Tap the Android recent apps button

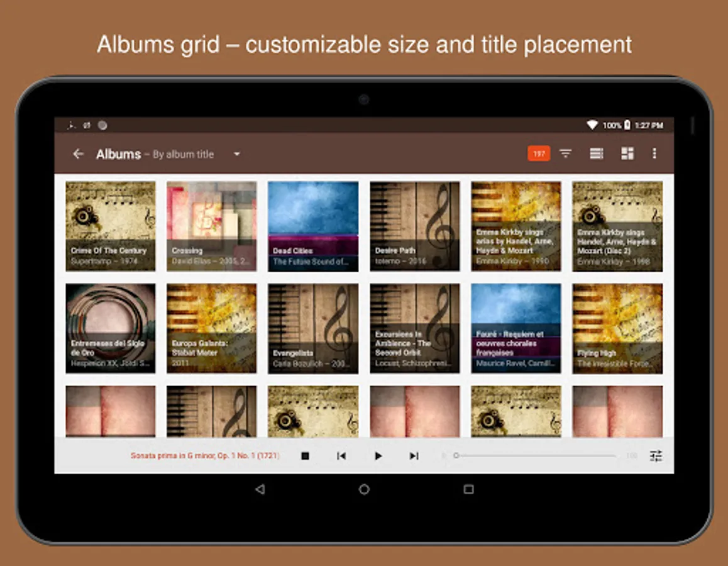468,489
